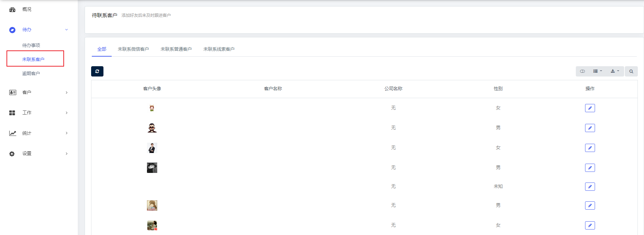Select the 未联系线索客户 tab

point(219,49)
